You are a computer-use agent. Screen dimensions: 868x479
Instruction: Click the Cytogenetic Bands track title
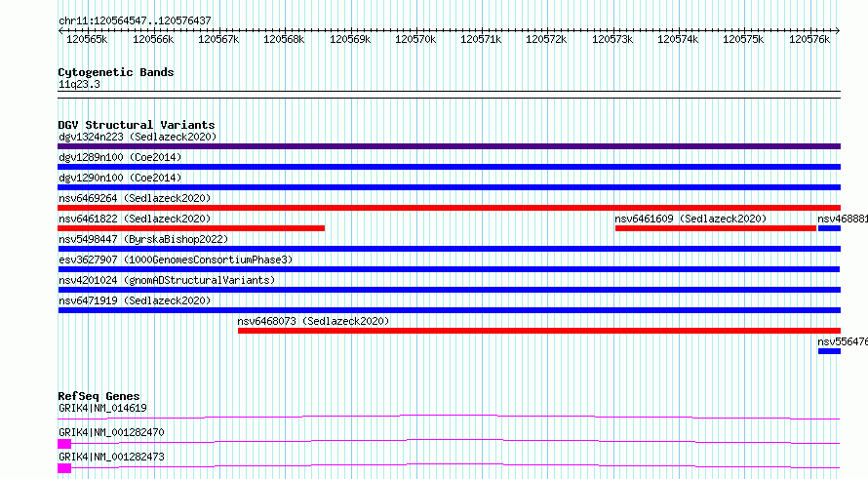coord(116,72)
